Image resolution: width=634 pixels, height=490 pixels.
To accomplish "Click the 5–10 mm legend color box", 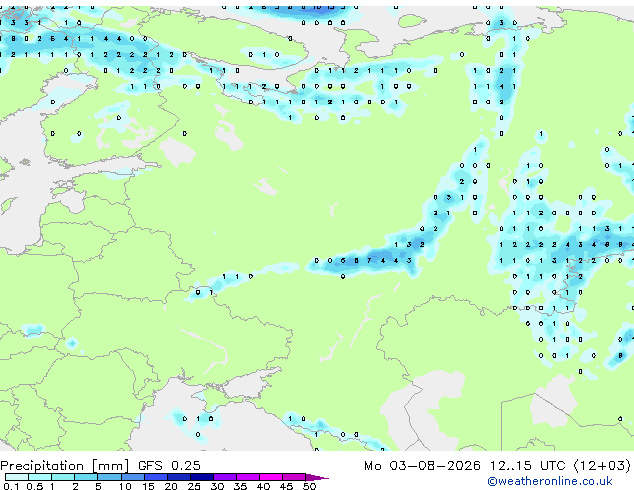I will point(109,477).
